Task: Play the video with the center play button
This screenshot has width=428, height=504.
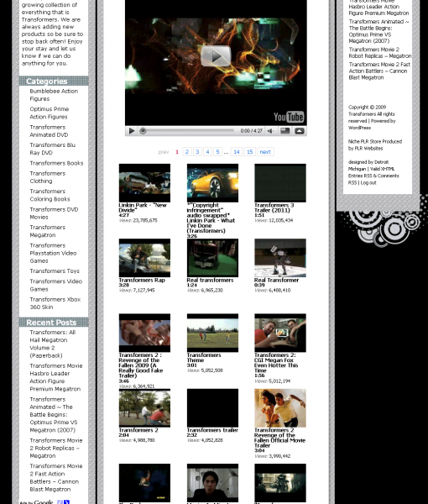Action: tap(216, 56)
